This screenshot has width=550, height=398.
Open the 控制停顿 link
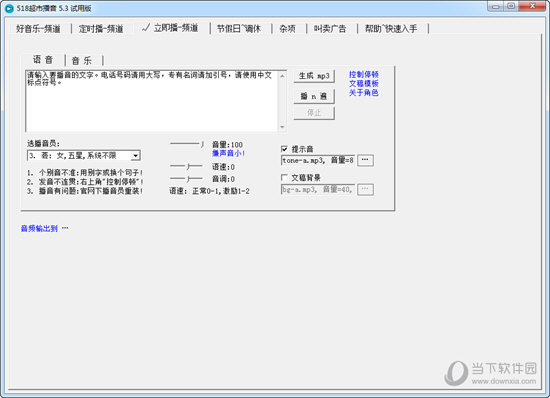click(x=364, y=74)
